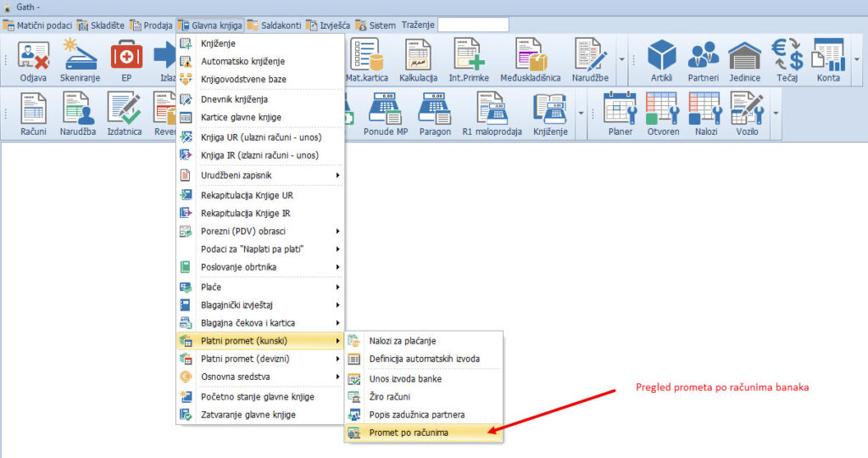
Task: Open the Paragon register icon
Action: tap(435, 114)
